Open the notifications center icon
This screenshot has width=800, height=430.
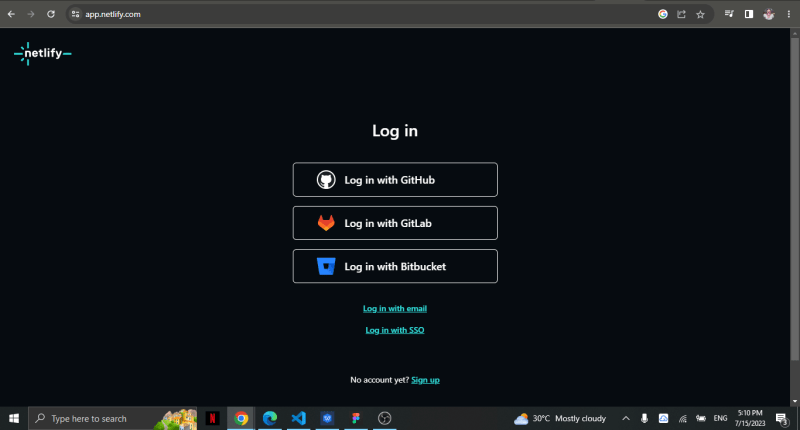pyautogui.click(x=782, y=419)
